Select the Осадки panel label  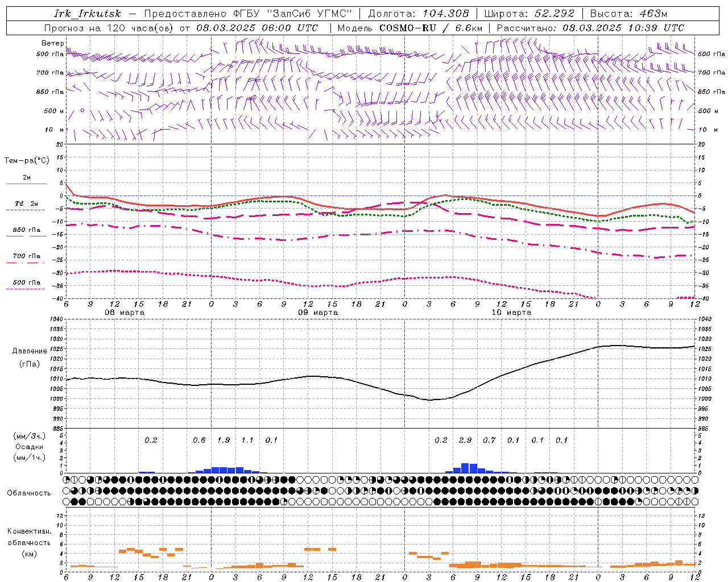pos(30,447)
